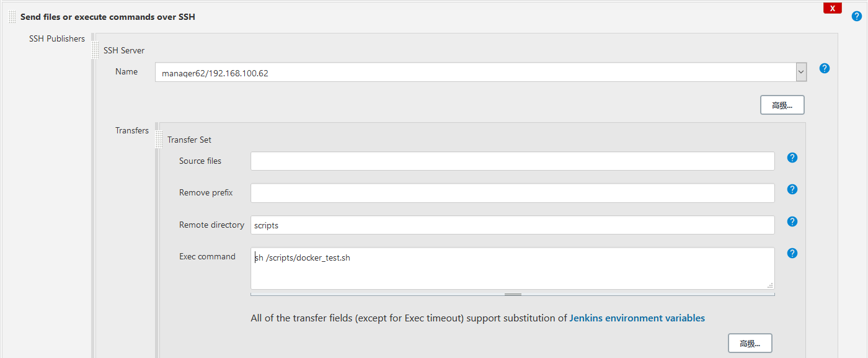
Task: Show help for Remote directory field
Action: pyautogui.click(x=792, y=222)
